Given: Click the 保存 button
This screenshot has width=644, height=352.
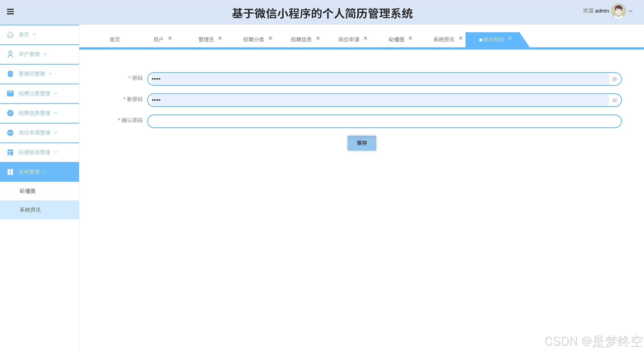Looking at the screenshot, I should [362, 143].
